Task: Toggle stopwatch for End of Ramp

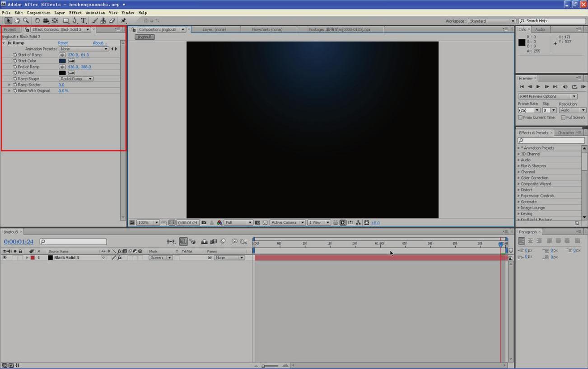Action: tap(15, 66)
